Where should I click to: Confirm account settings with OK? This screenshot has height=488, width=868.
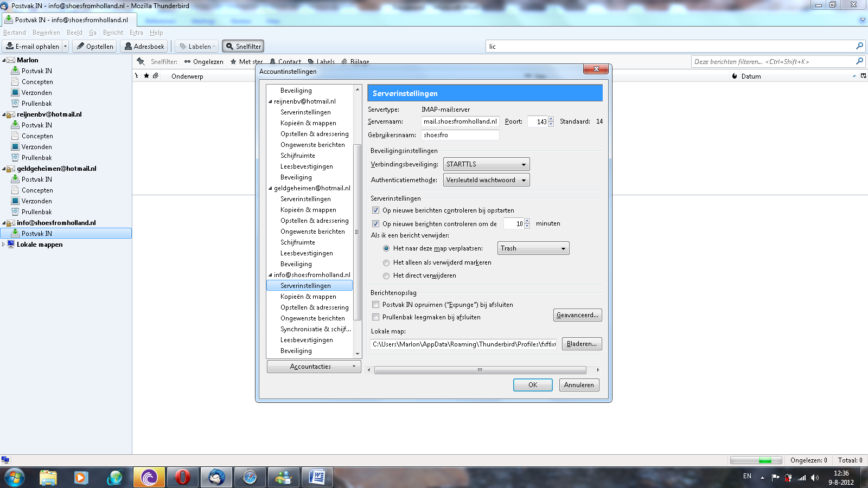pyautogui.click(x=533, y=385)
